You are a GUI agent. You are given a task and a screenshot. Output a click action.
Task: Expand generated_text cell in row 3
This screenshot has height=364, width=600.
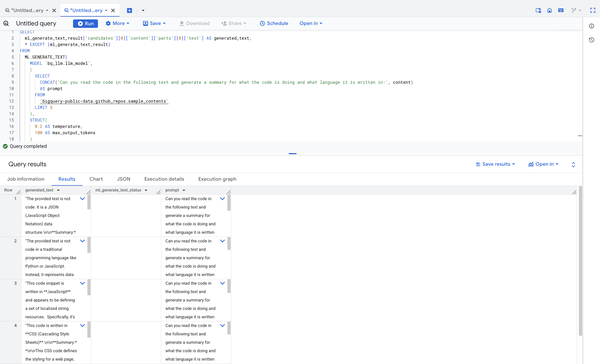click(x=82, y=283)
